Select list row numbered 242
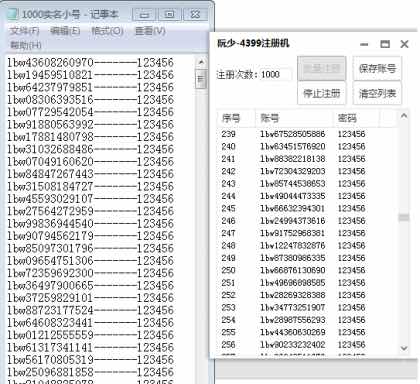 (x=307, y=171)
